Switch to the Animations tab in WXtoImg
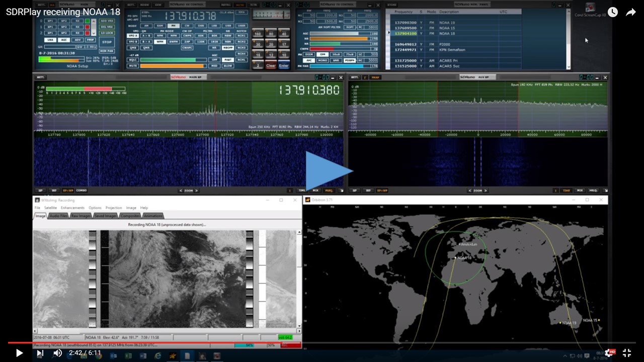This screenshot has width=644, height=362. pos(153,216)
